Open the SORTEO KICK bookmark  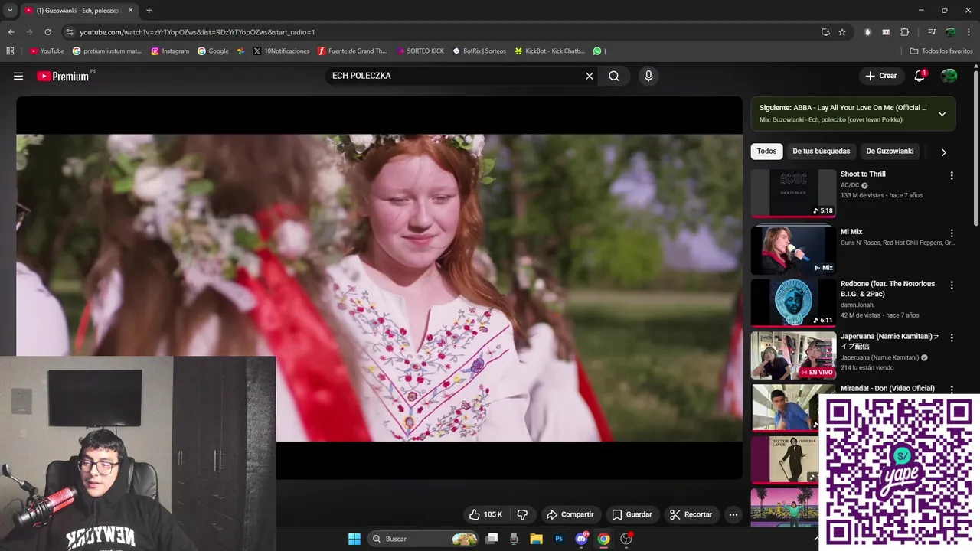pos(420,51)
